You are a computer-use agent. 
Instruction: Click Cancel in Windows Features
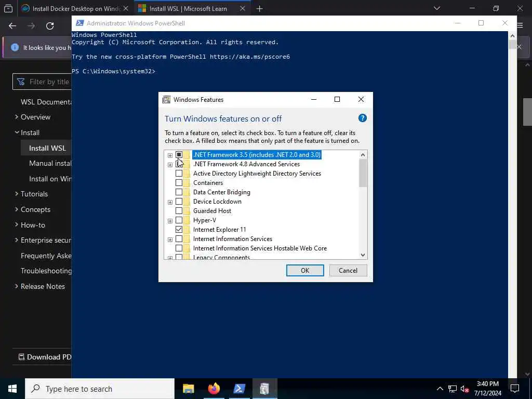click(348, 270)
